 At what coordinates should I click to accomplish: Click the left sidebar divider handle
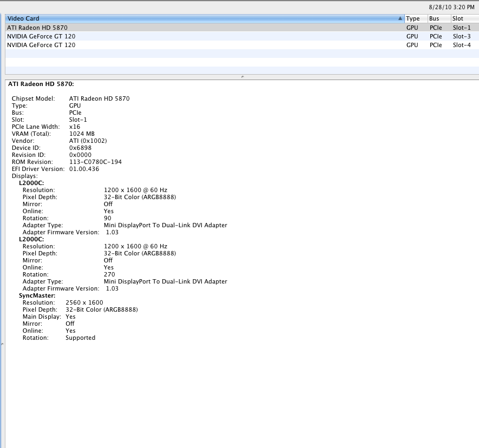3,344
